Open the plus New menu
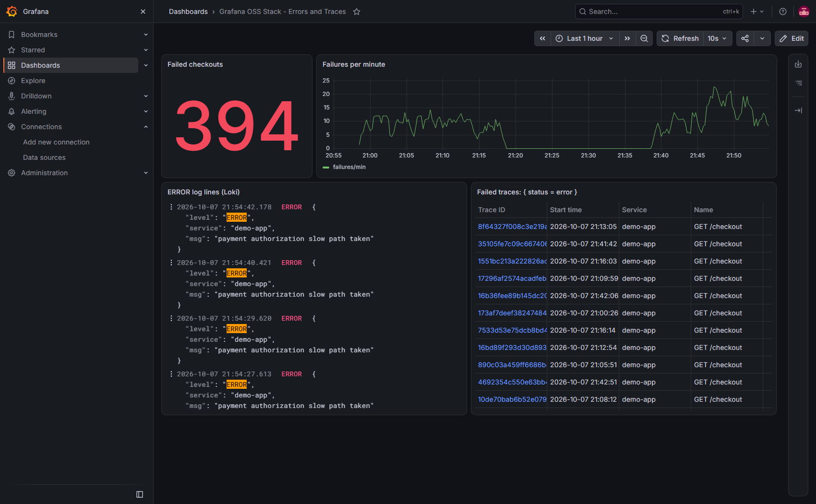 point(757,12)
